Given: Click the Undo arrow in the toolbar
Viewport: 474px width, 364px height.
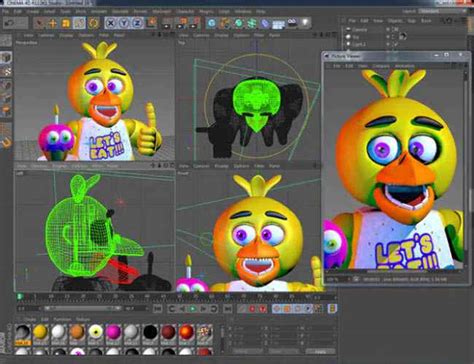Looking at the screenshot, I should point(10,23).
